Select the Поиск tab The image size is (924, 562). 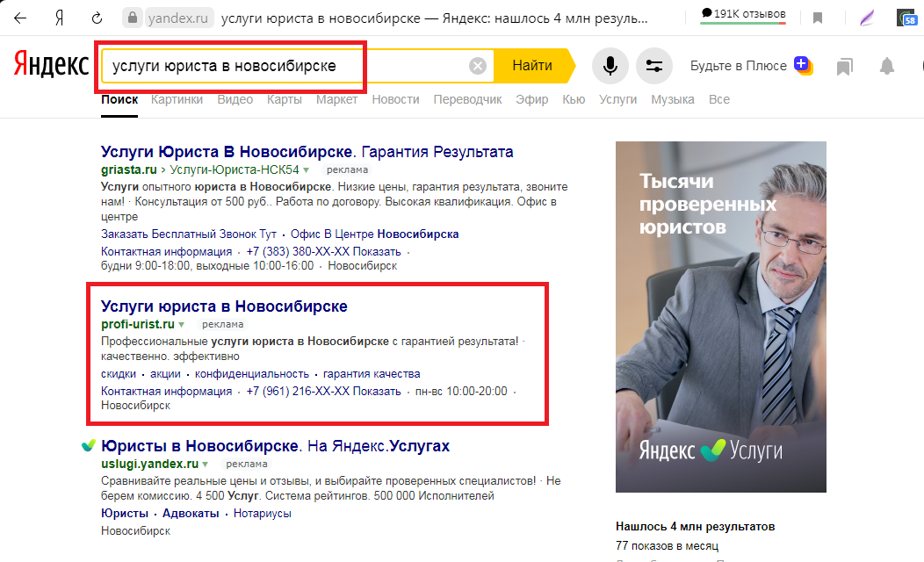coord(119,99)
